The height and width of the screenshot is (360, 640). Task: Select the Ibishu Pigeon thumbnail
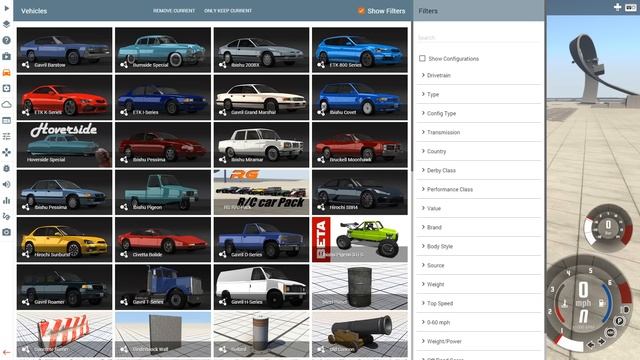(163, 192)
